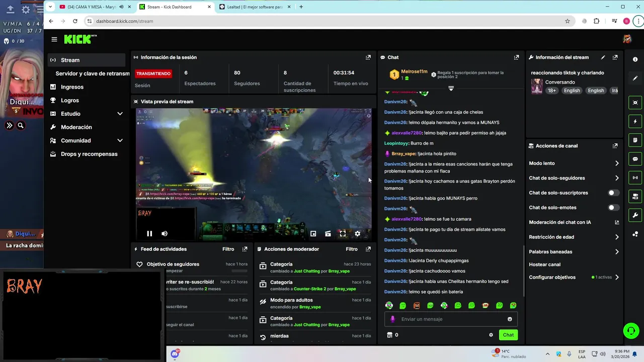This screenshot has height=362, width=644.
Task: Select the wrench icon in right sidebar
Action: [x=635, y=215]
